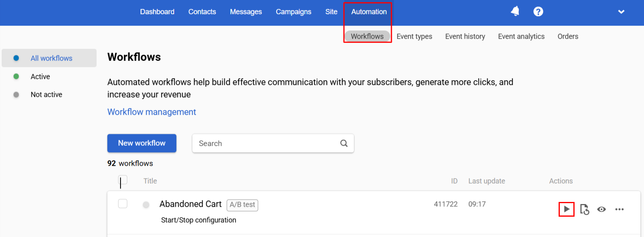
Task: Click the 09:17 last update time
Action: tap(477, 204)
